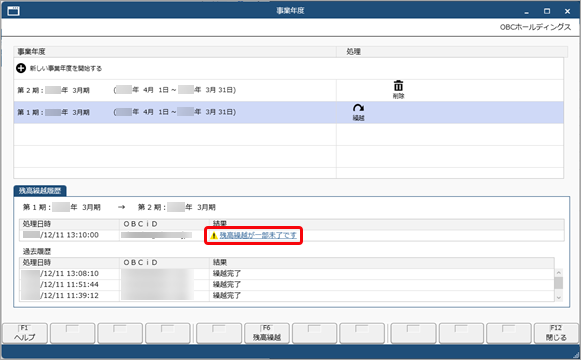Image resolution: width=581 pixels, height=360 pixels.
Task: Maximize the 事業年度 window
Action: tap(547, 11)
